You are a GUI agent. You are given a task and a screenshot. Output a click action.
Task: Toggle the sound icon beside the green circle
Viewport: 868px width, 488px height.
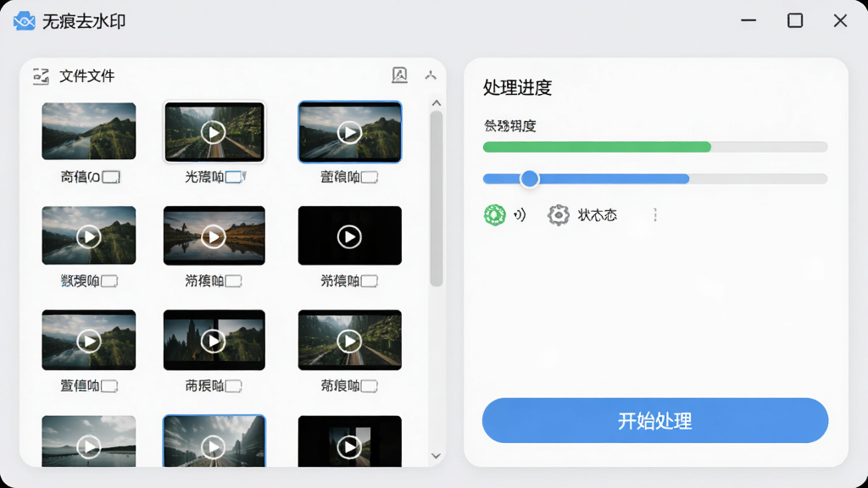pos(520,214)
